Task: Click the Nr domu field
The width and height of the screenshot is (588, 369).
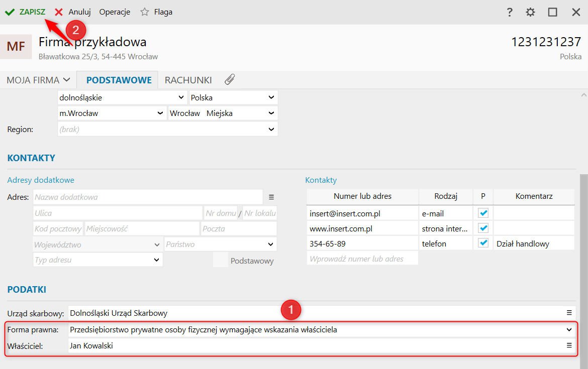Action: [221, 213]
